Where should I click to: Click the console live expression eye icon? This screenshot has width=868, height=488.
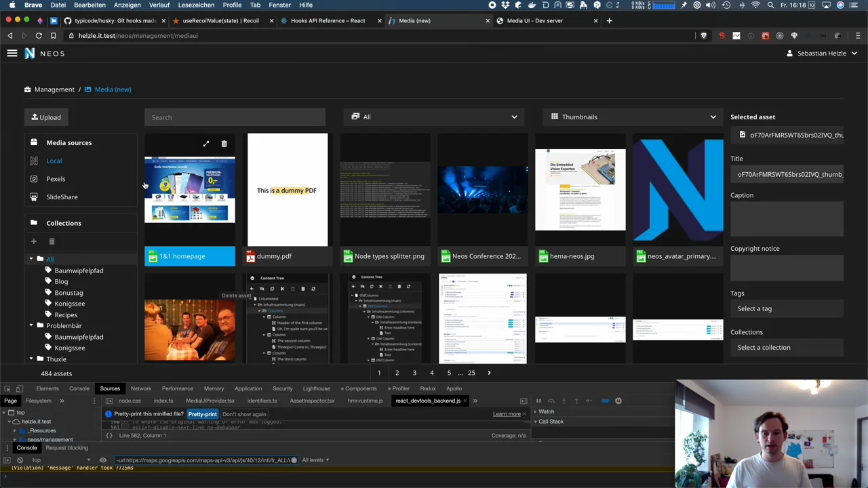[x=103, y=460]
